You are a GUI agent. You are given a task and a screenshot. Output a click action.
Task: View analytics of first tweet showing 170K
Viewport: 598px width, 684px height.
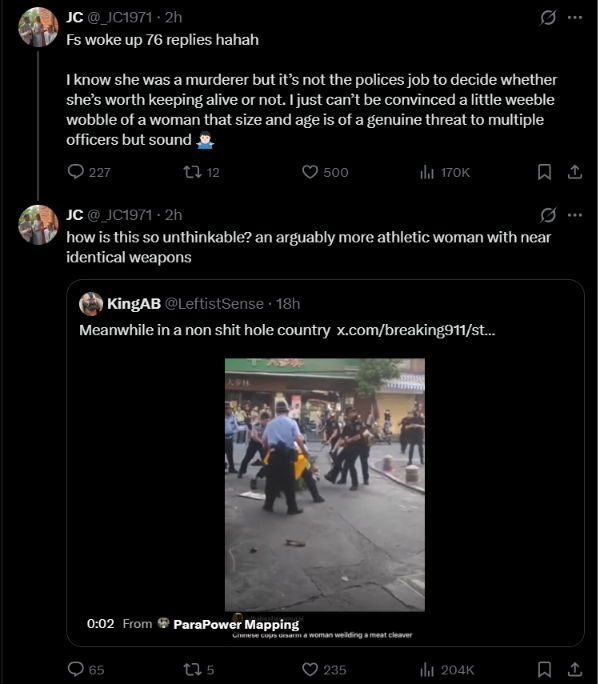(445, 172)
